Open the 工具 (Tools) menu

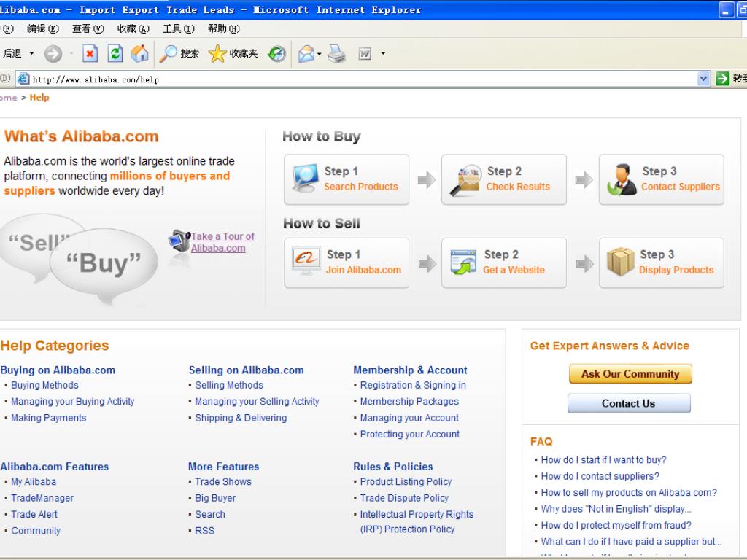click(179, 29)
